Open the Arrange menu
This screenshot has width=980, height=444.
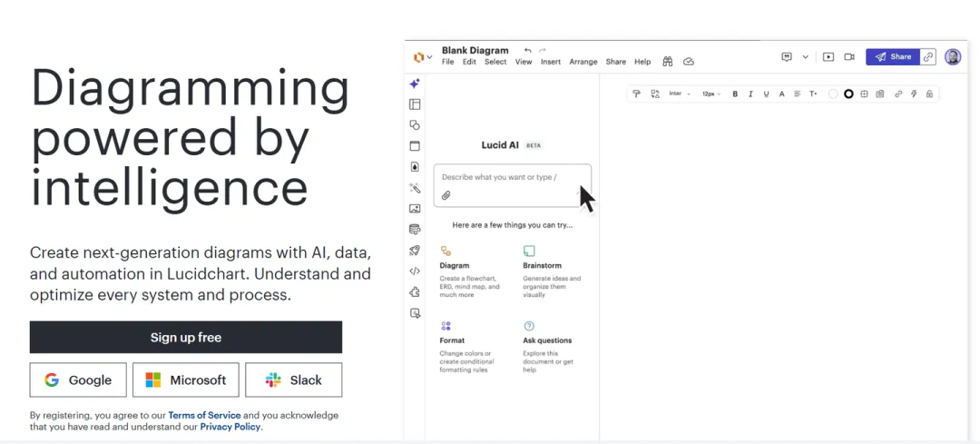point(583,62)
